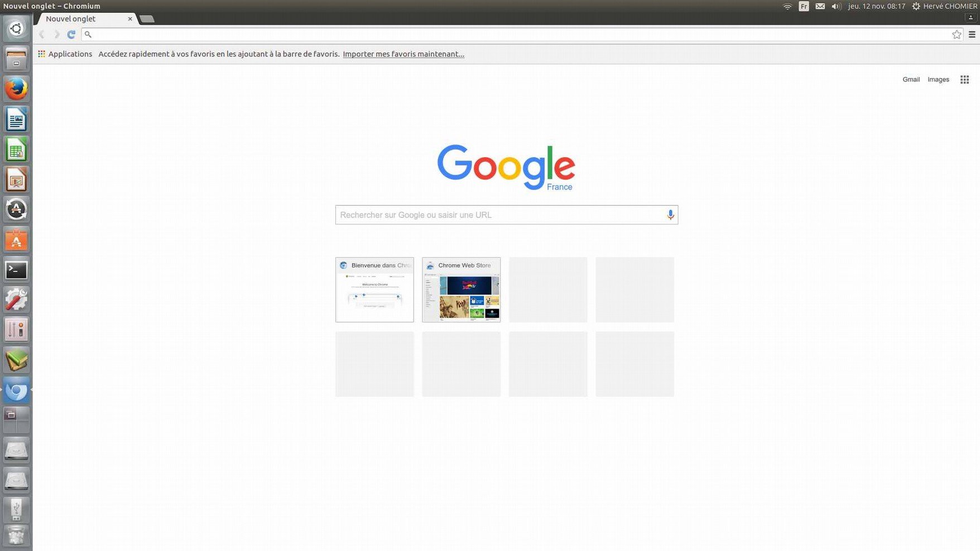
Task: Click the reload page button
Action: (71, 35)
